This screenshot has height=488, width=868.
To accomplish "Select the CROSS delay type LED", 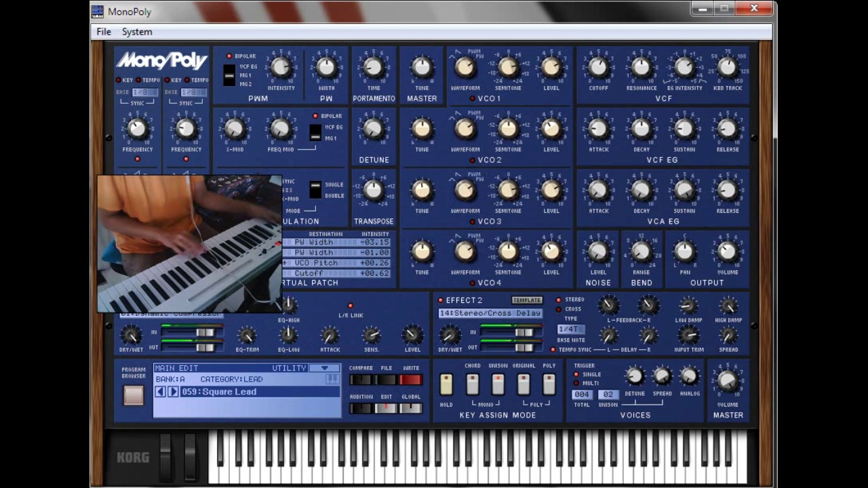I will (x=559, y=309).
